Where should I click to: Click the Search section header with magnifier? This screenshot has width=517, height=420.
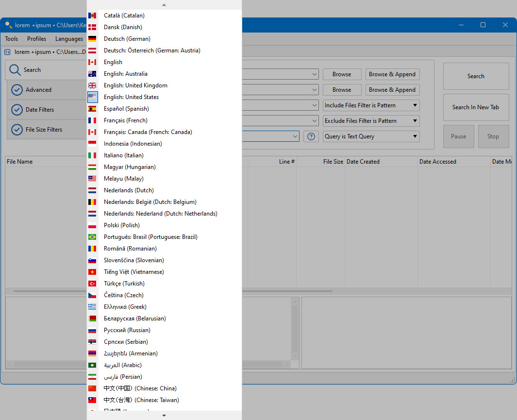[46, 70]
